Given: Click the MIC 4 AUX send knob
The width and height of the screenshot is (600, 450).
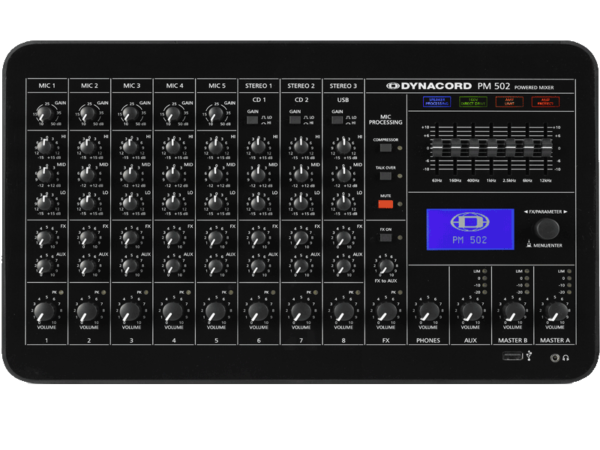Looking at the screenshot, I should click(173, 266).
